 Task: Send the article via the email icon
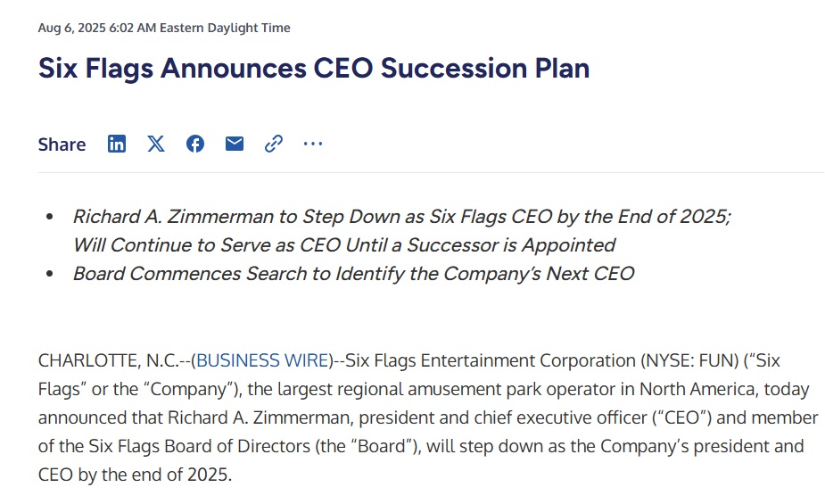(x=235, y=144)
